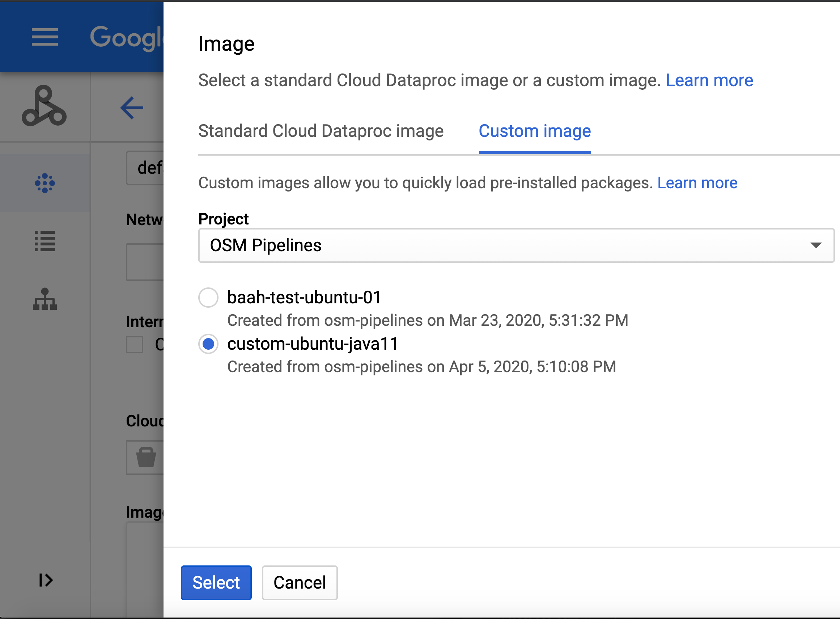Open the navigation hamburger menu

click(44, 37)
